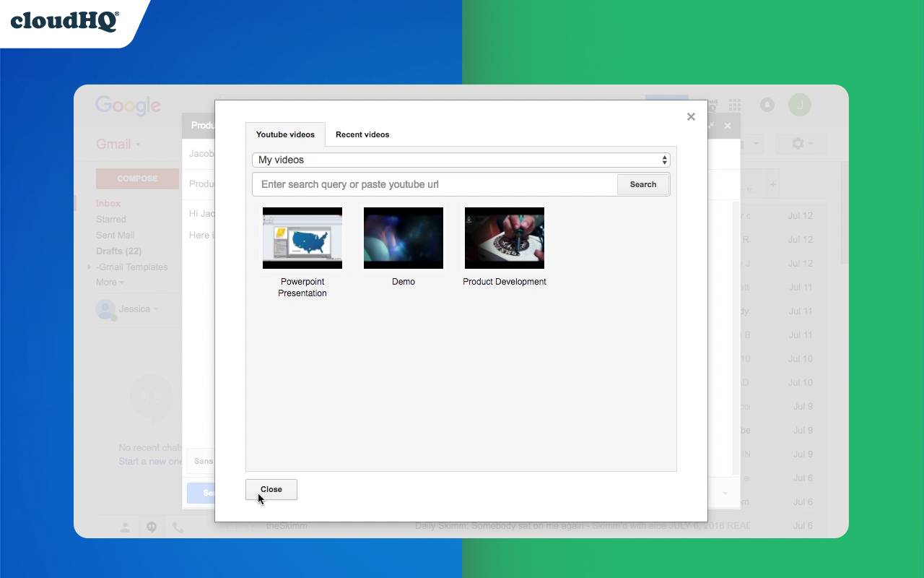Expand the More labels list
The width and height of the screenshot is (924, 578).
pyautogui.click(x=110, y=282)
